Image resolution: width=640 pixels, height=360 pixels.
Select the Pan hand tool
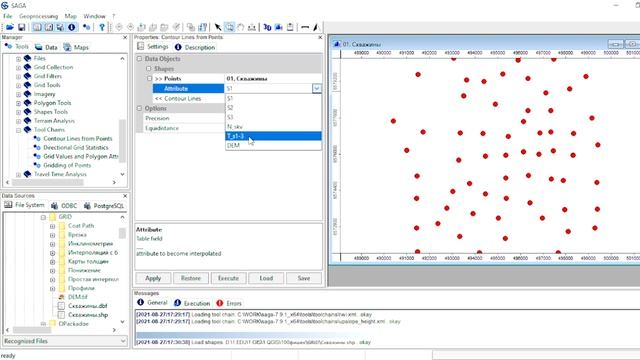(241, 27)
